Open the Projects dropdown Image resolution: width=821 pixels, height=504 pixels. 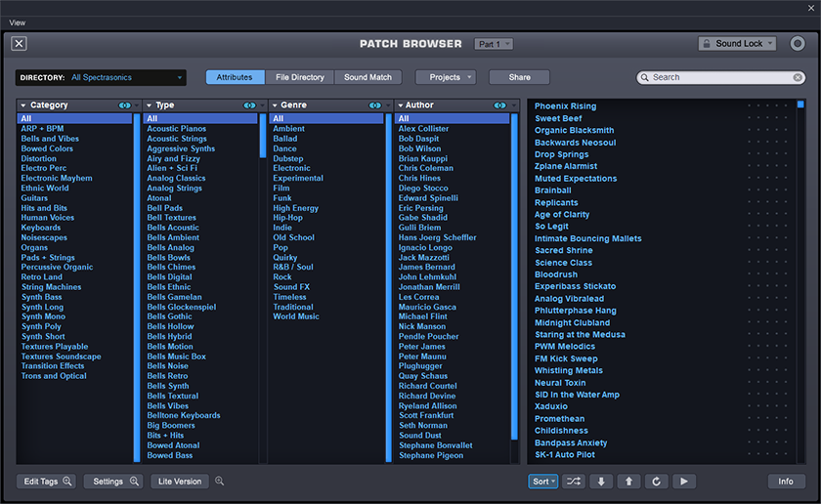[446, 77]
